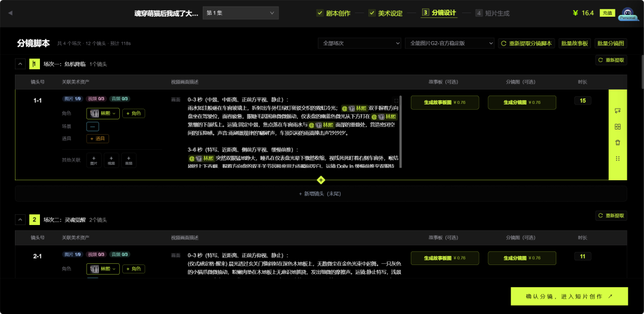The height and width of the screenshot is (314, 644).
Task: Click 生成分镜图 for shot 2-1
Action: pos(522,258)
